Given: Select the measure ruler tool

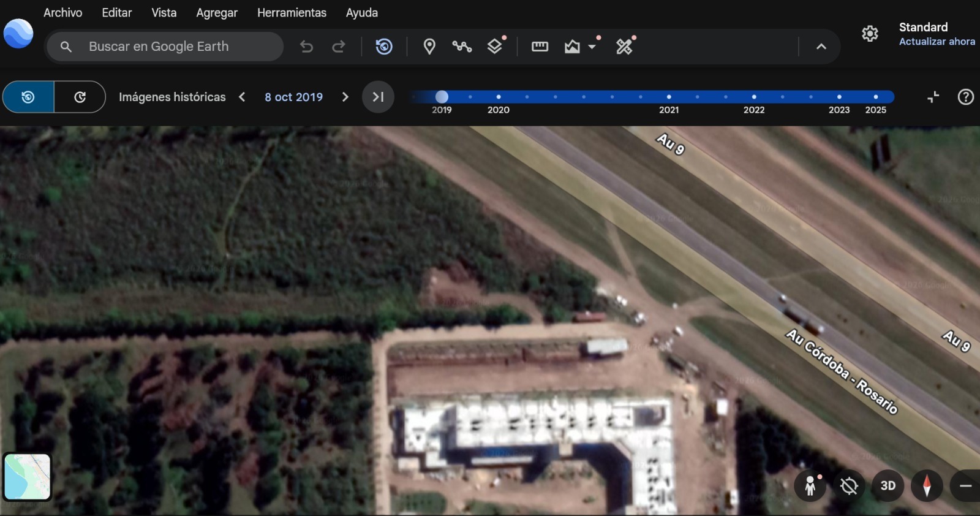Looking at the screenshot, I should pyautogui.click(x=540, y=47).
